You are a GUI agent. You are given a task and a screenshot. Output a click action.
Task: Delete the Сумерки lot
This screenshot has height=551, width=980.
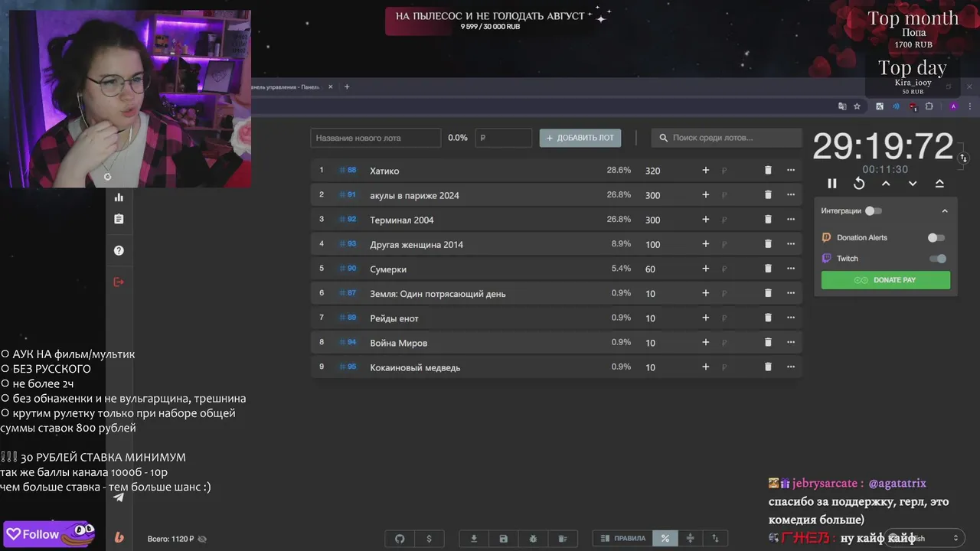click(768, 269)
